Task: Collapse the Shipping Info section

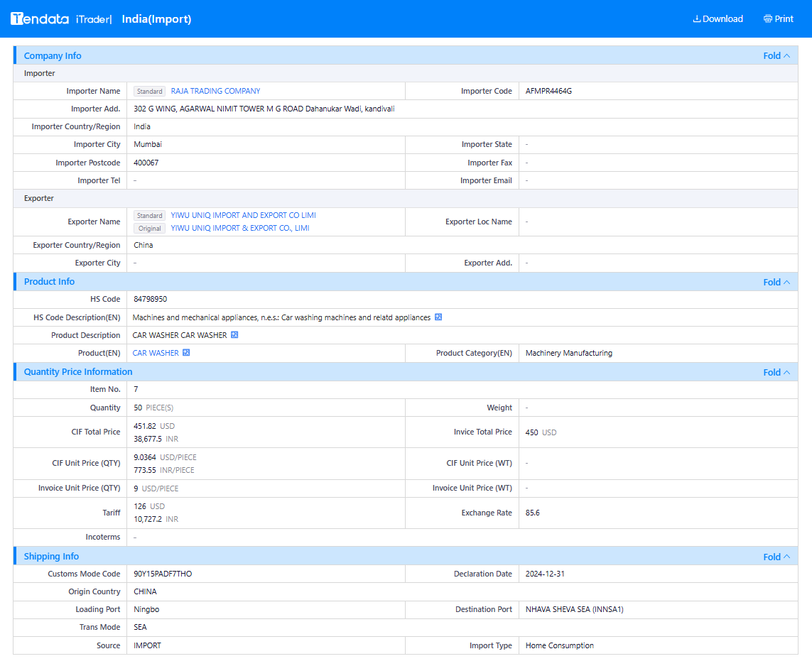Action: pos(776,557)
